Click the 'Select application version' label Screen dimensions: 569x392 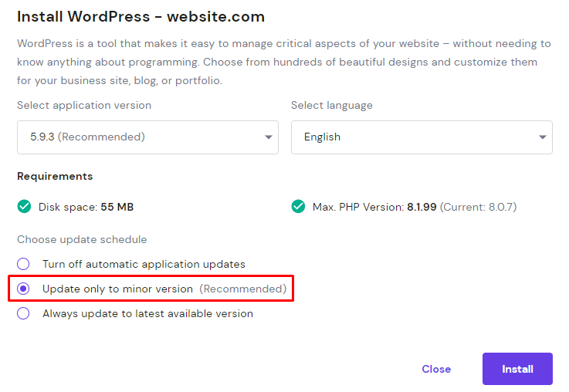pyautogui.click(x=84, y=105)
